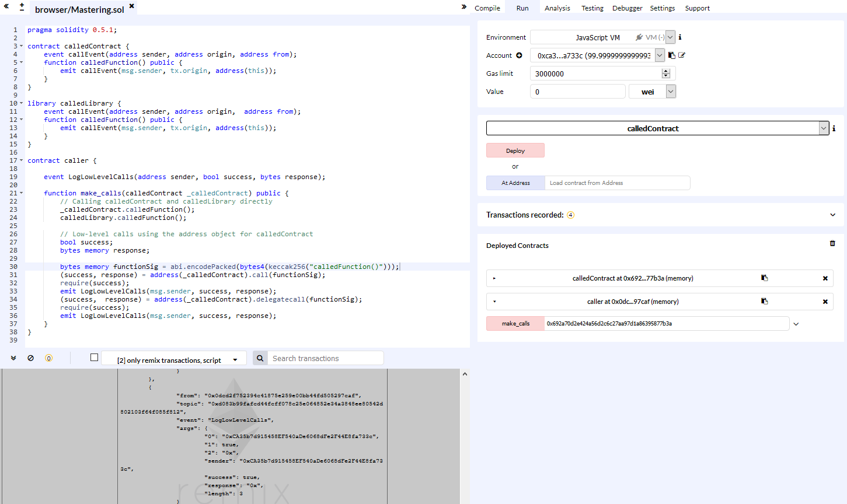
Task: Click the Value amount input field
Action: (578, 92)
